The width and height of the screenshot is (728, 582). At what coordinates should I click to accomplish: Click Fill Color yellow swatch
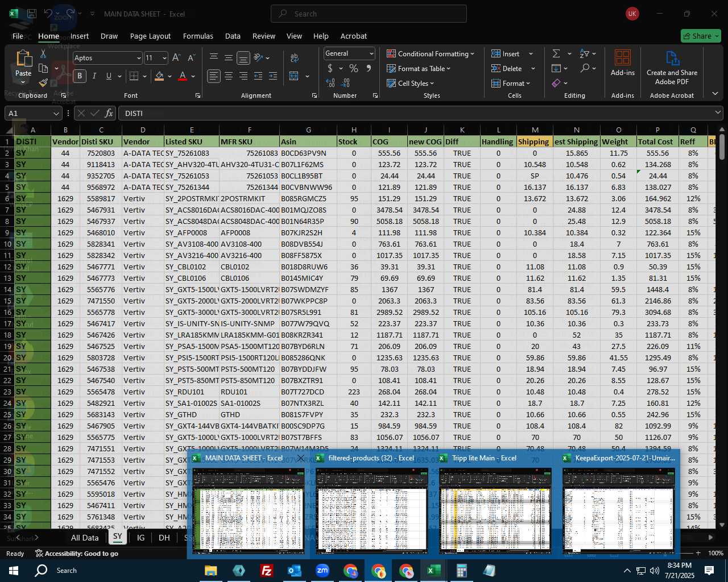pos(159,76)
